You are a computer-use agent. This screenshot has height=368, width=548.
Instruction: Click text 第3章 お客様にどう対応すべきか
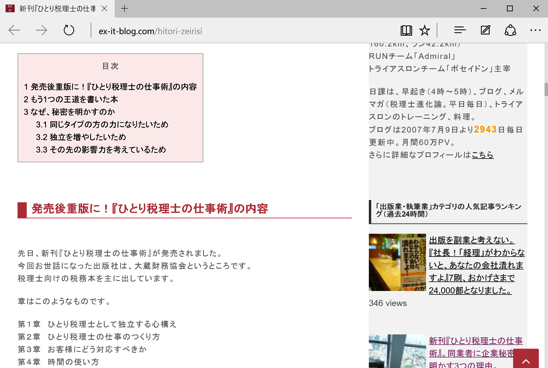click(x=82, y=349)
